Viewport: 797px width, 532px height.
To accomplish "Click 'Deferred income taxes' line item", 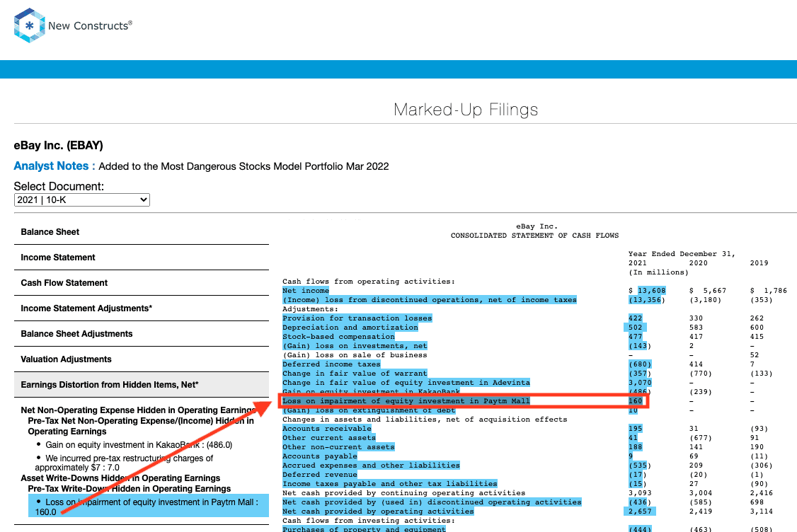I will 331,364.
